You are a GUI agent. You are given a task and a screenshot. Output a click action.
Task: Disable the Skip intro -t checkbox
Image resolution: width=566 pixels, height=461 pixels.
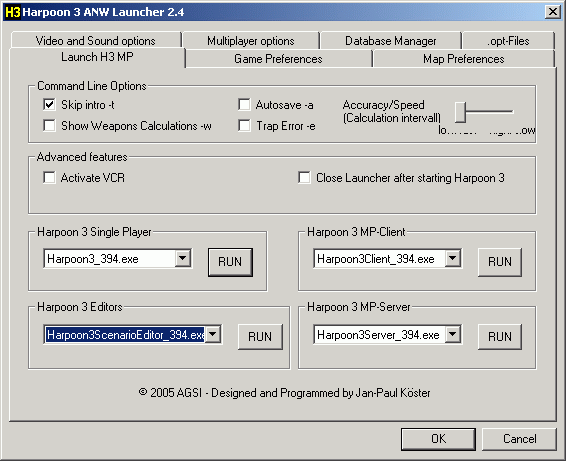[x=49, y=105]
